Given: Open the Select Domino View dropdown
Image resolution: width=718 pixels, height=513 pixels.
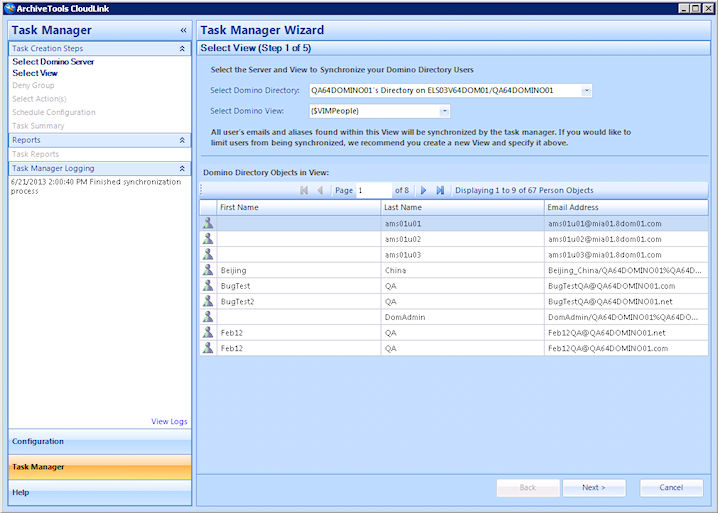Looking at the screenshot, I should click(444, 111).
